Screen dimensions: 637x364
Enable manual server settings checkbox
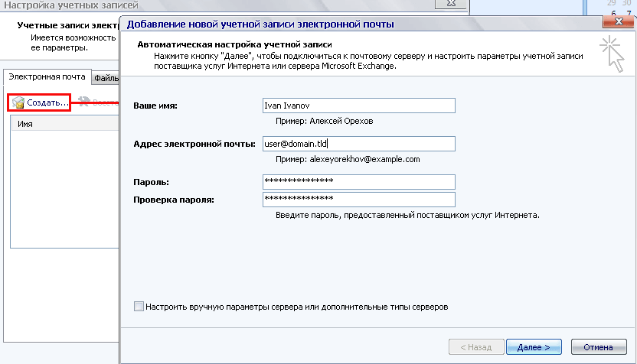click(x=139, y=307)
